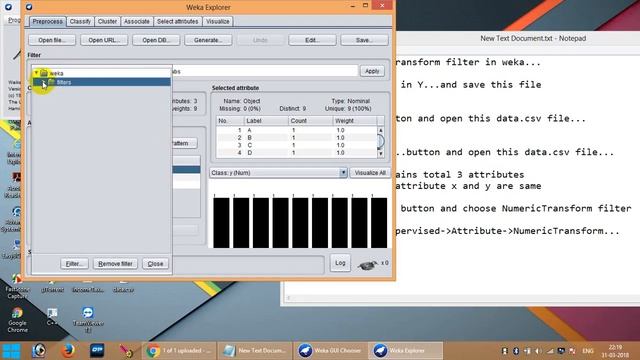Screen dimensions: 640x360
Task: Open the network signal tray icon
Action: click(550, 351)
